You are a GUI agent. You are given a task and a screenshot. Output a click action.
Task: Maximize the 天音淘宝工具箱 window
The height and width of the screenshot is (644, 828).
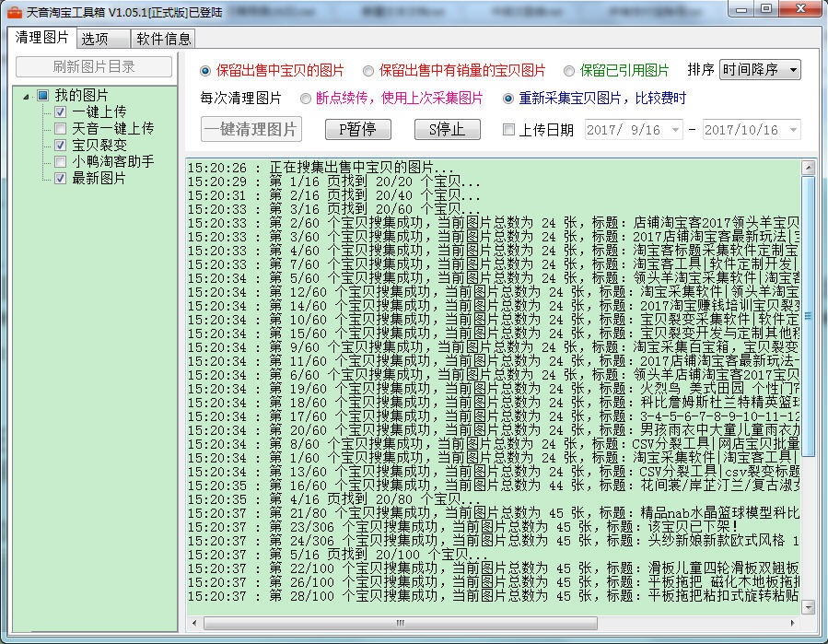pyautogui.click(x=766, y=9)
